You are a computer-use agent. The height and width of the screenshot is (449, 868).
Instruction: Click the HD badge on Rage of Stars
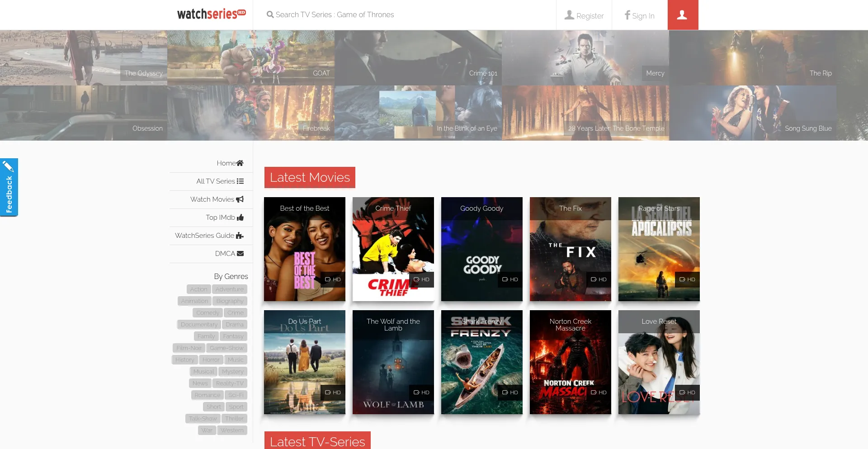click(687, 279)
